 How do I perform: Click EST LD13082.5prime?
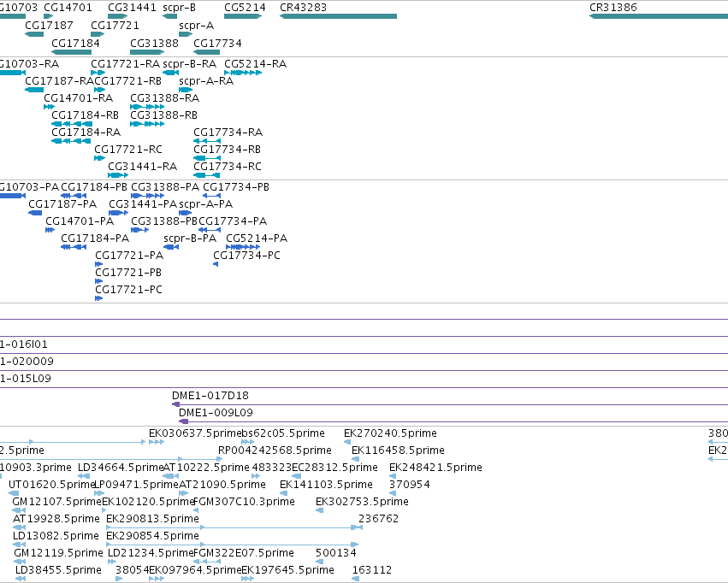click(x=56, y=536)
